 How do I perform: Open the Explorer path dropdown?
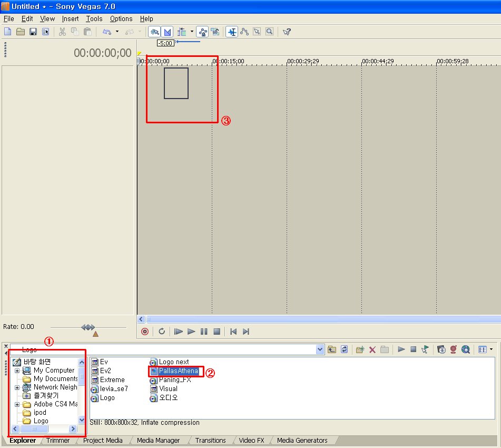[x=320, y=349]
